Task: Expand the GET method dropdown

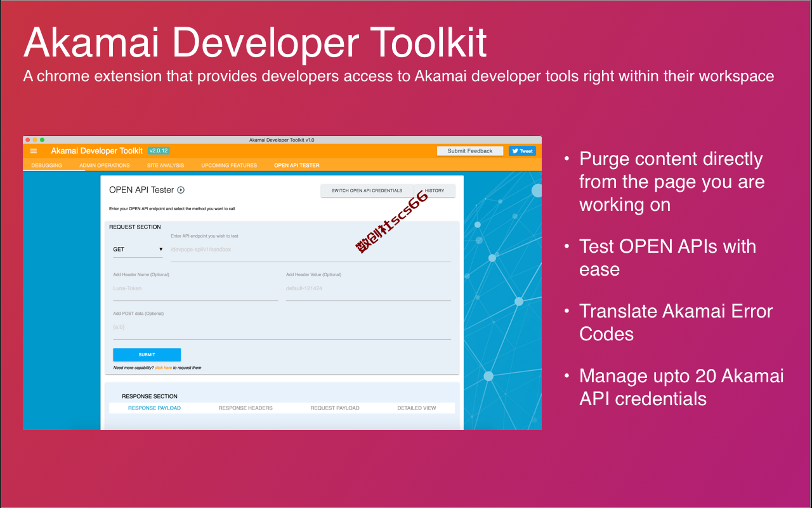Action: [138, 250]
